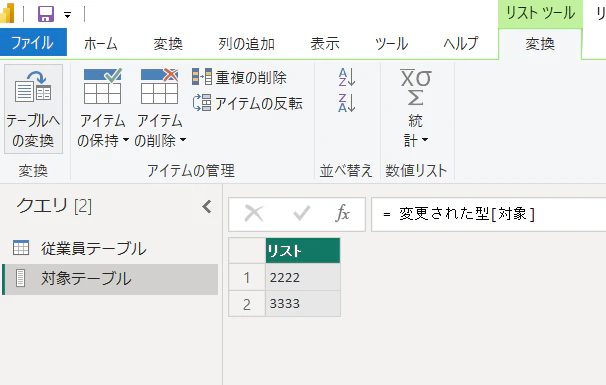
Task: Click the リスト column header
Action: pyautogui.click(x=303, y=251)
